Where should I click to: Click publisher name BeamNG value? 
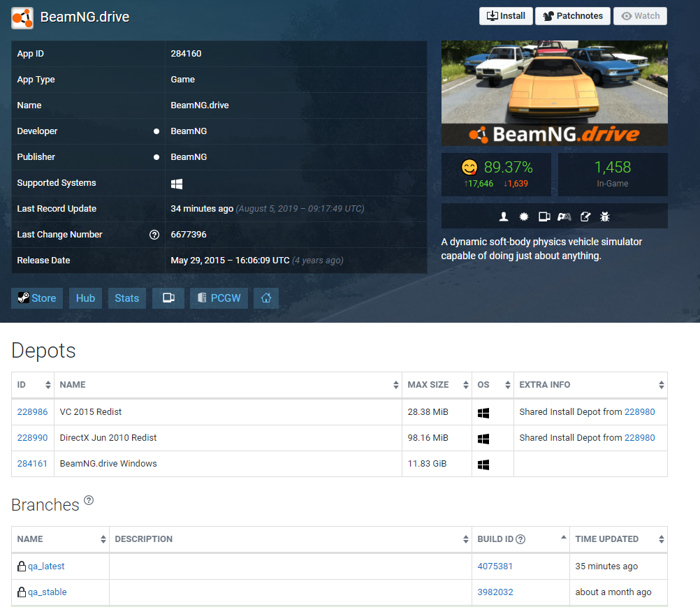pyautogui.click(x=189, y=157)
